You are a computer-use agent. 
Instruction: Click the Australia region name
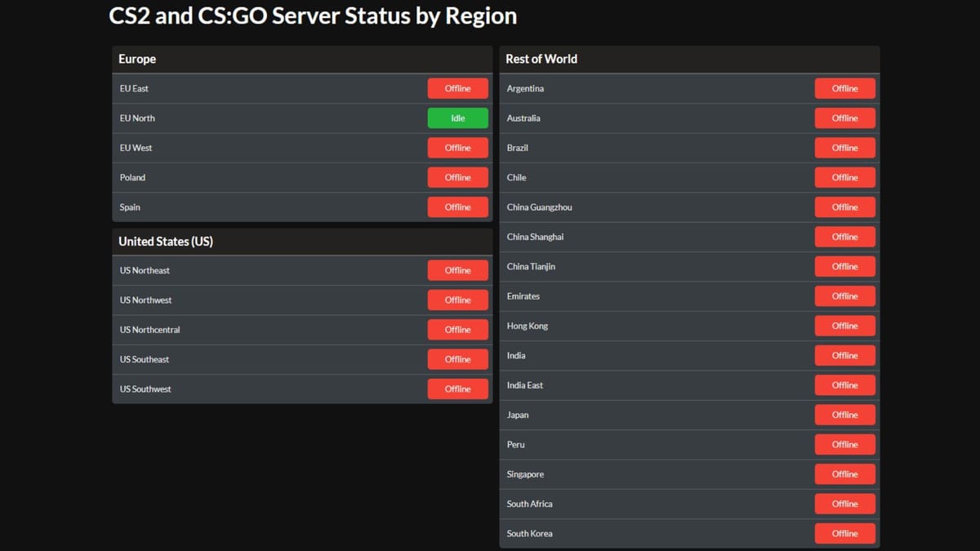[x=523, y=118]
